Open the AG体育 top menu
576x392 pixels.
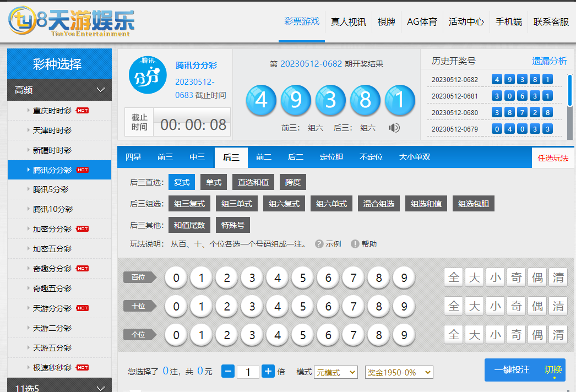tap(422, 22)
